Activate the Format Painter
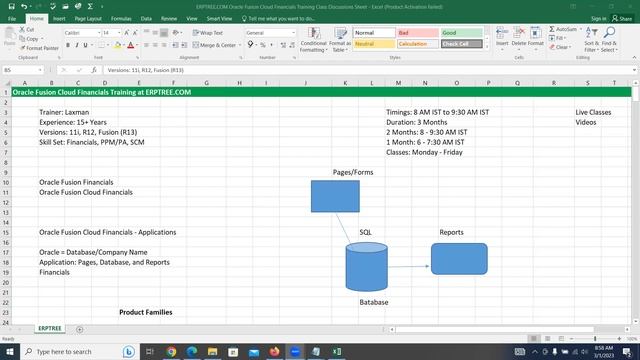Viewport: 640px width, 360px height. pyautogui.click(x=39, y=48)
